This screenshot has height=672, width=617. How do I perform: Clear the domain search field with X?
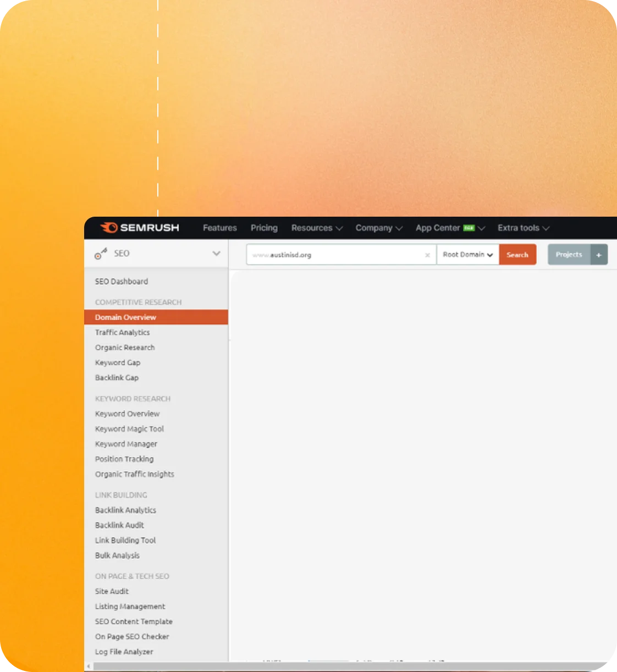coord(427,255)
